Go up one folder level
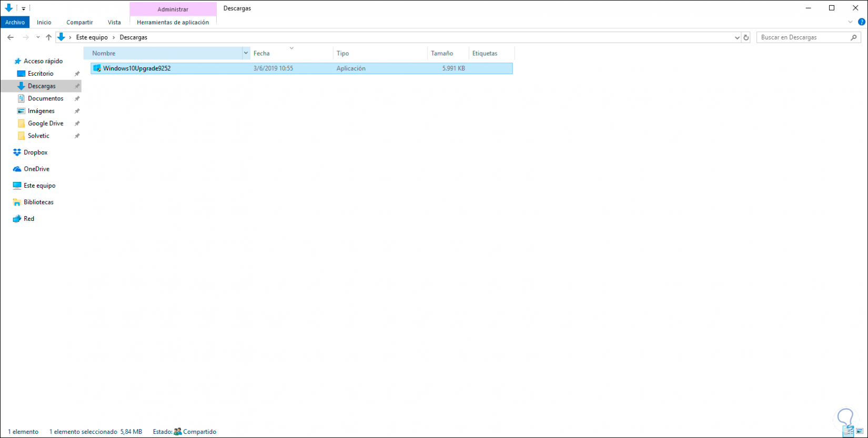This screenshot has height=438, width=868. click(49, 37)
